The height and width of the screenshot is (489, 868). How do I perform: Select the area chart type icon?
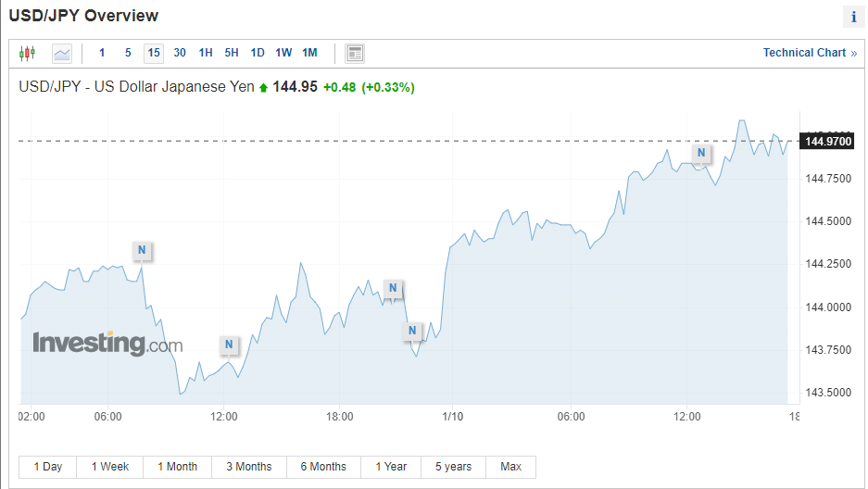pyautogui.click(x=62, y=53)
